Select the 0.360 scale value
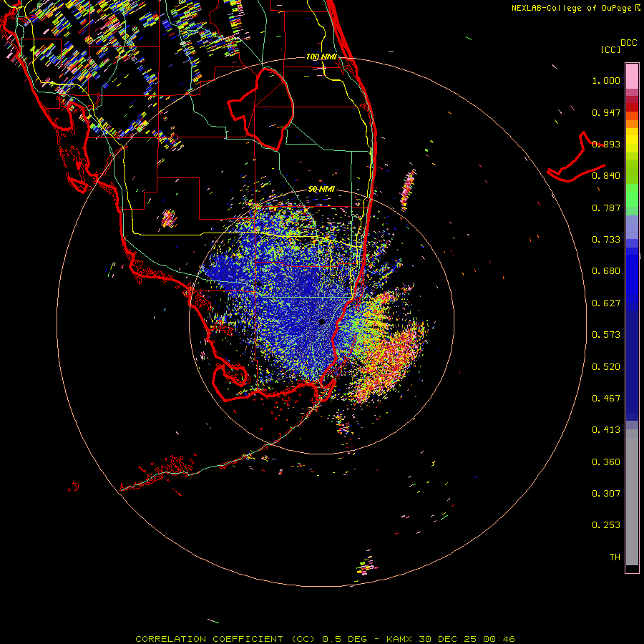 (x=606, y=462)
